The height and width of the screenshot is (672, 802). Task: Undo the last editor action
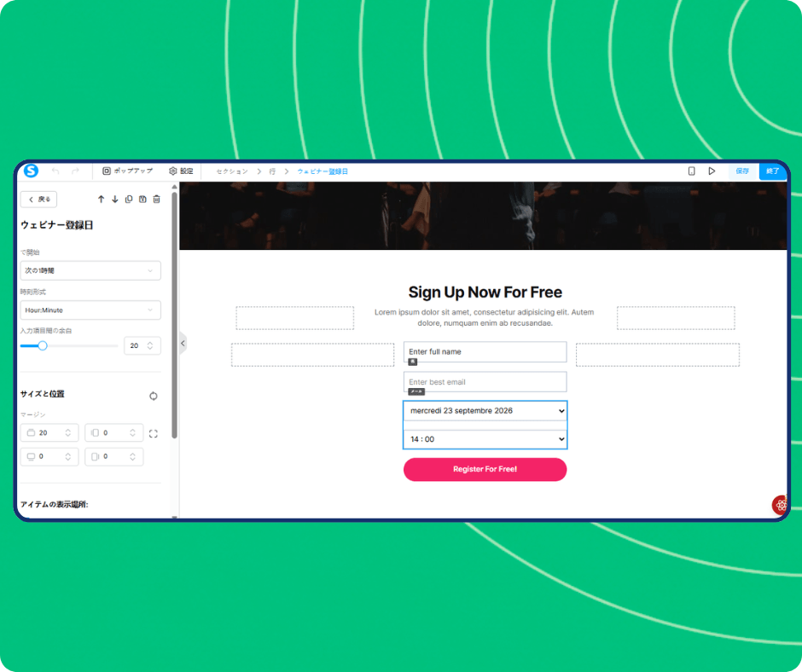tap(55, 171)
